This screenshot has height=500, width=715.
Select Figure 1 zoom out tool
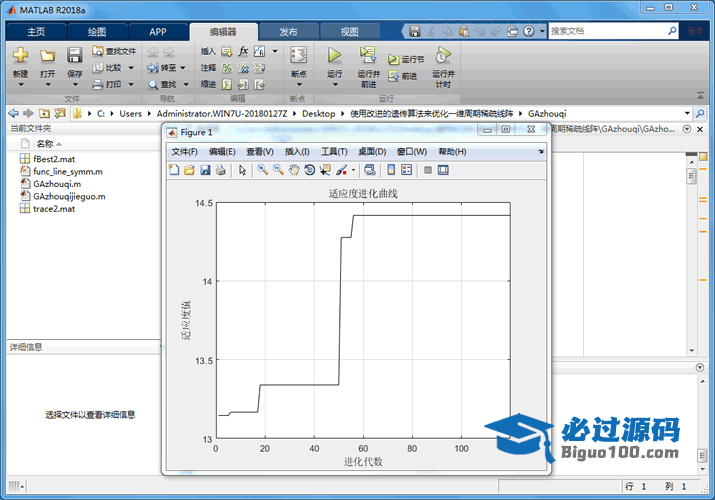pos(278,170)
